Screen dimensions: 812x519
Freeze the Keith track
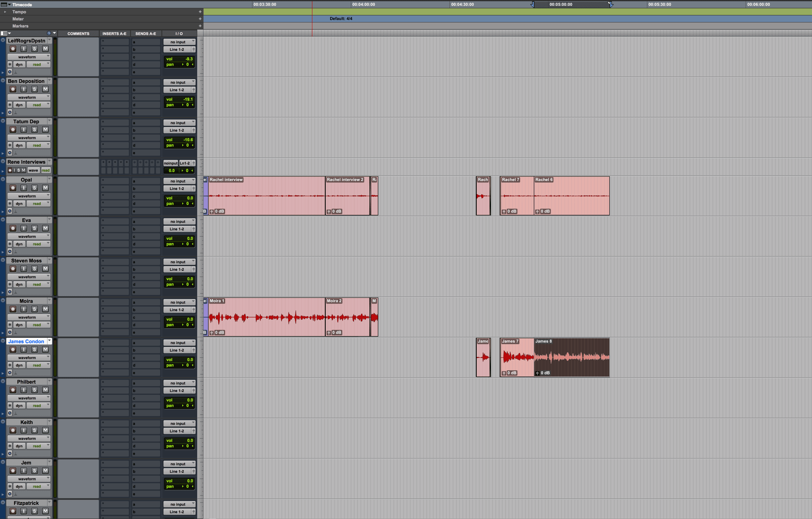(10, 446)
